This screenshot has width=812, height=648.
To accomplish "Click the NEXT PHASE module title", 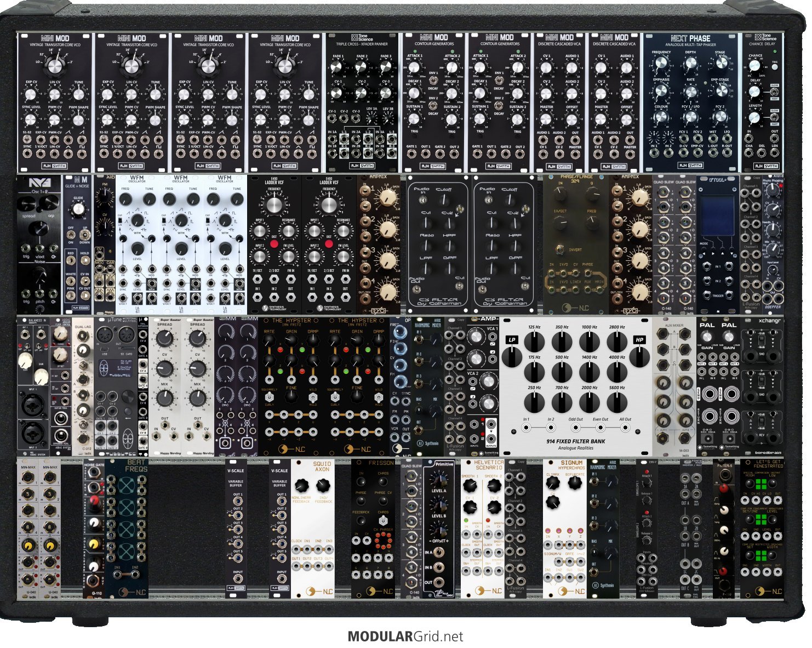I will click(690, 38).
